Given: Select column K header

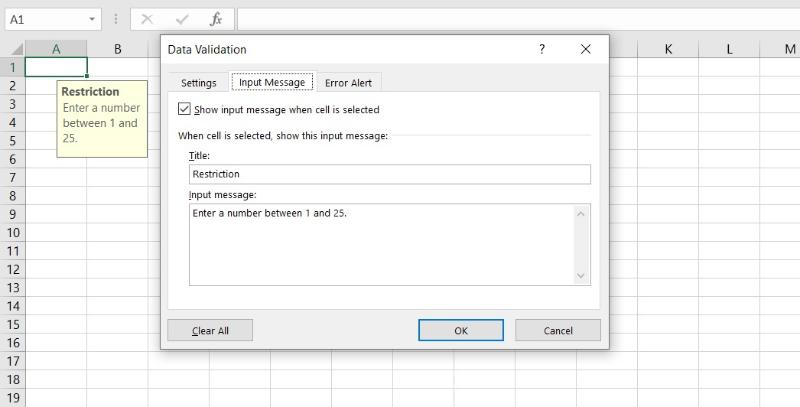Looking at the screenshot, I should (x=668, y=49).
